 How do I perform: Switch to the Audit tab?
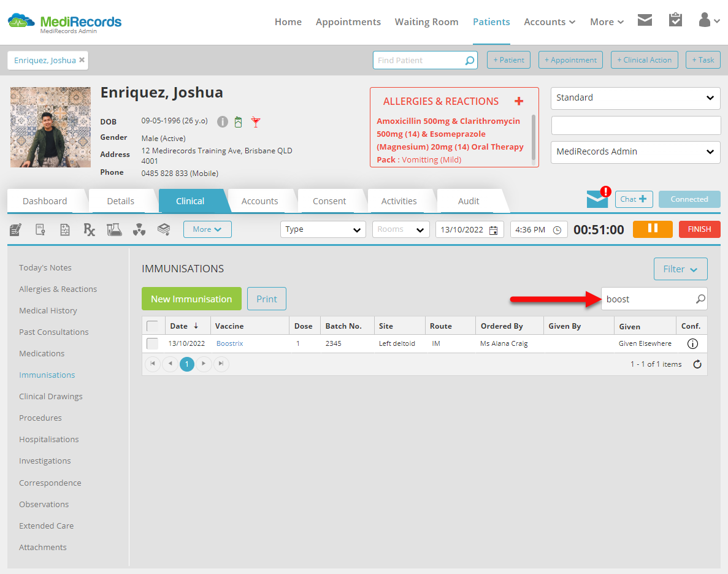(x=469, y=201)
